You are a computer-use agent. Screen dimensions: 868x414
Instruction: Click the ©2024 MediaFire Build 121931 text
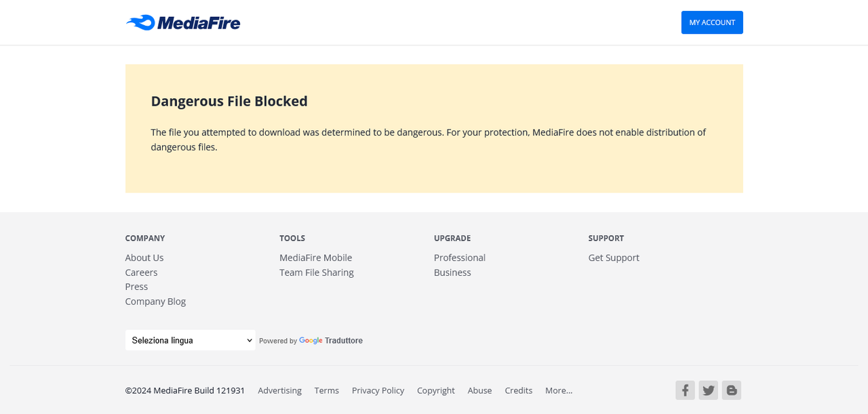pos(185,390)
